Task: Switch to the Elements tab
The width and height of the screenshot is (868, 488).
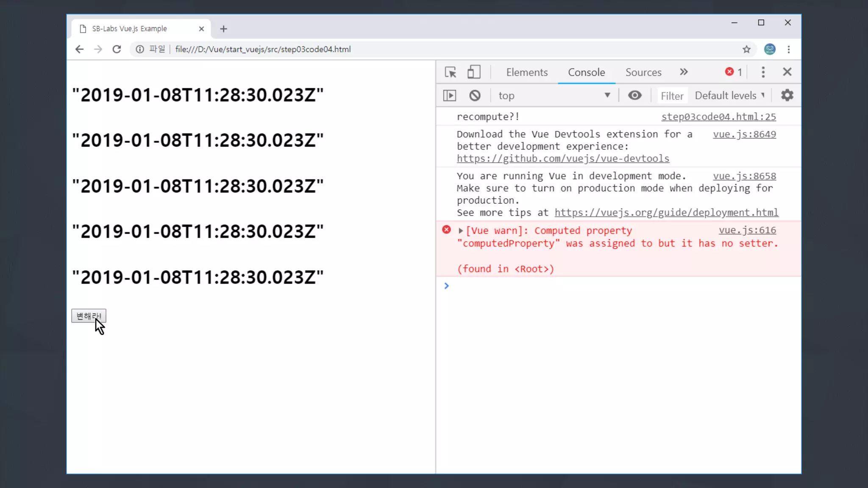Action: tap(527, 72)
